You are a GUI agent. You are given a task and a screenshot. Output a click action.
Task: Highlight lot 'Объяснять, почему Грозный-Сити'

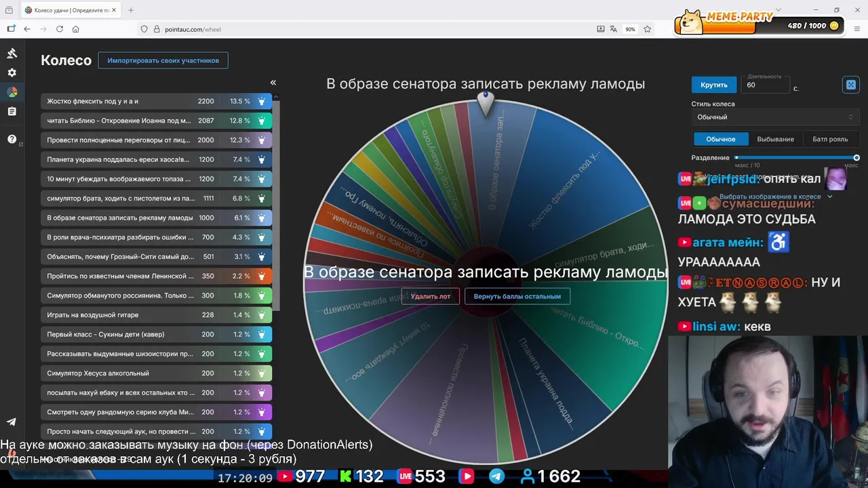(x=262, y=257)
